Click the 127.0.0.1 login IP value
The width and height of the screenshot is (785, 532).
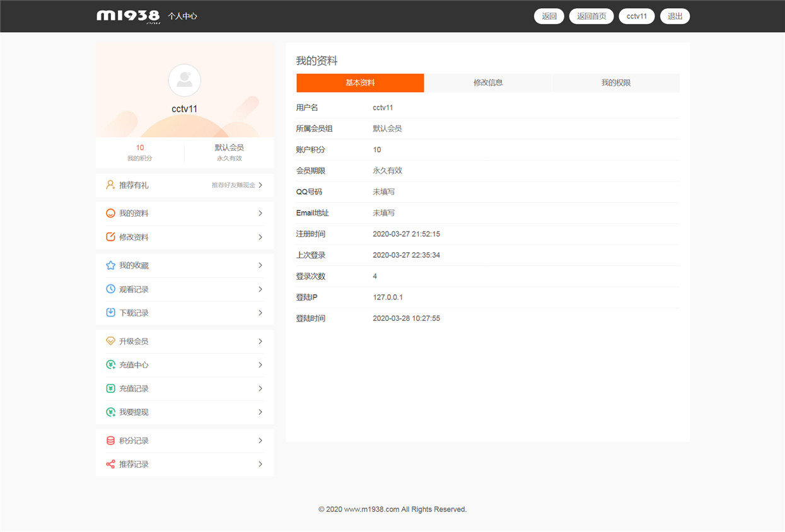(x=388, y=298)
